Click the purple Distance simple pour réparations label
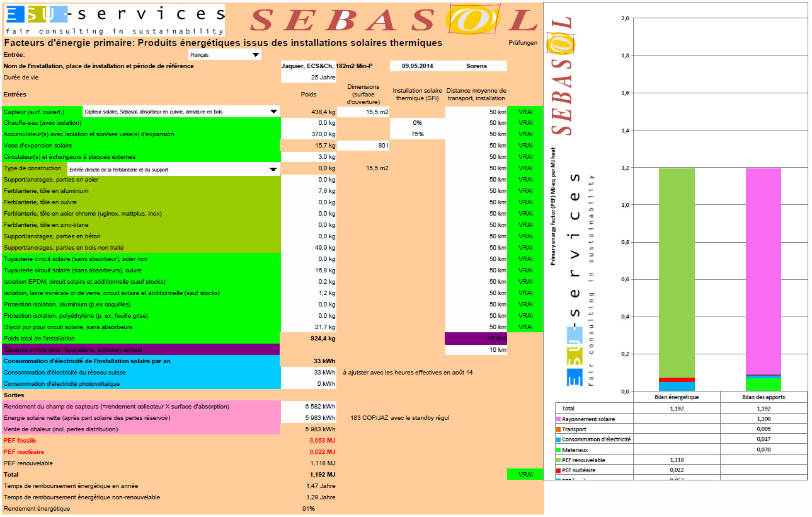This screenshot has width=812, height=517. click(72, 350)
